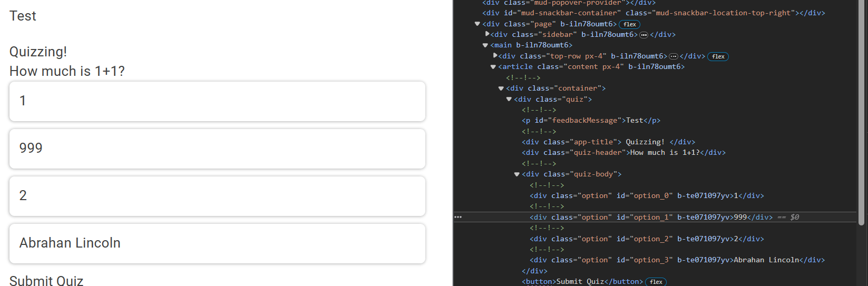The width and height of the screenshot is (868, 286).
Task: Click the Submit Quiz button on page
Action: (x=46, y=280)
